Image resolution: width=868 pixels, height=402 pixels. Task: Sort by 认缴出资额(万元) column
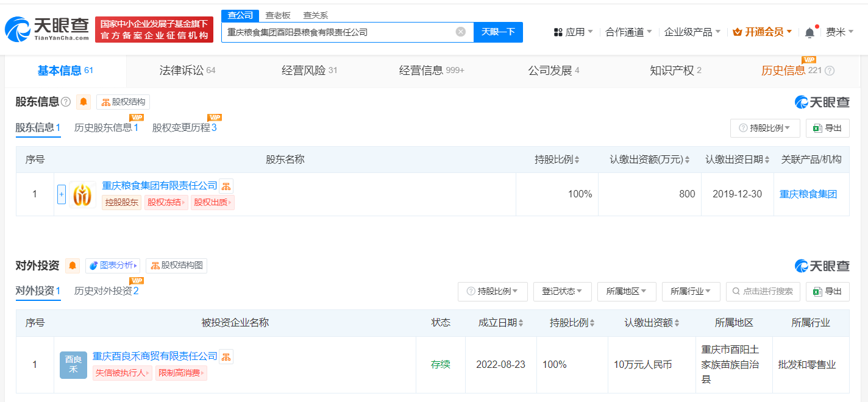click(x=688, y=160)
